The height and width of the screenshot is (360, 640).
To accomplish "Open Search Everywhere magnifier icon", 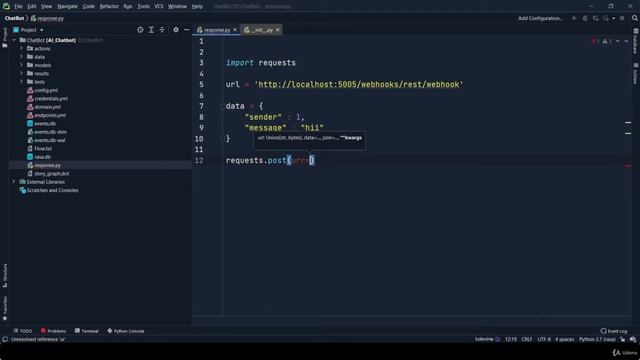I will pyautogui.click(x=635, y=18).
